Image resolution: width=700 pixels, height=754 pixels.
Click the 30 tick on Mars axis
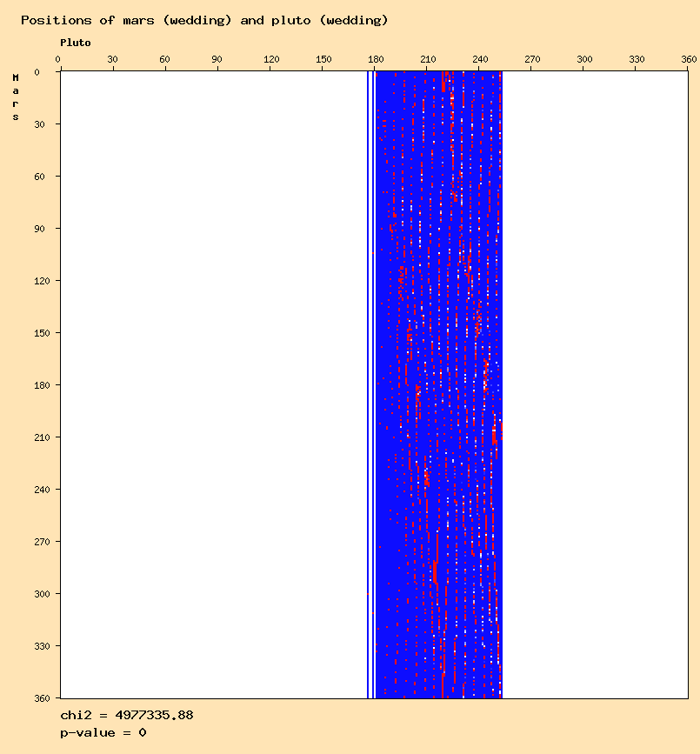tap(39, 124)
